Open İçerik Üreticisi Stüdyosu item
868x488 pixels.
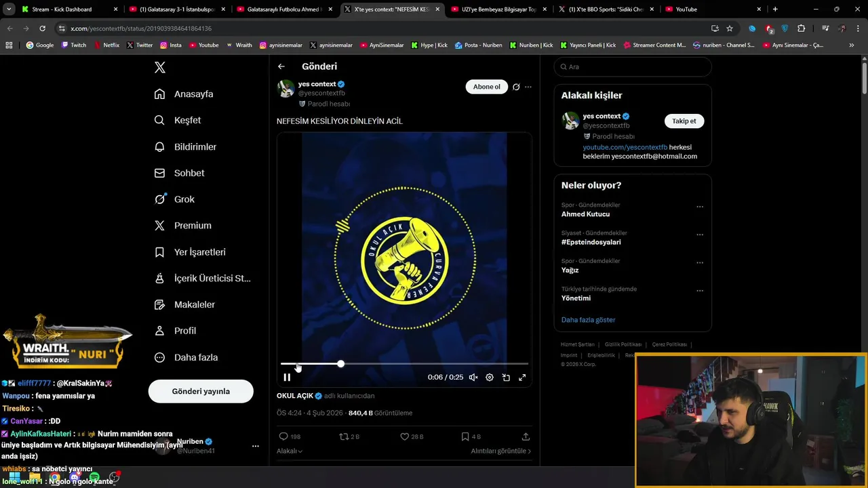point(202,279)
